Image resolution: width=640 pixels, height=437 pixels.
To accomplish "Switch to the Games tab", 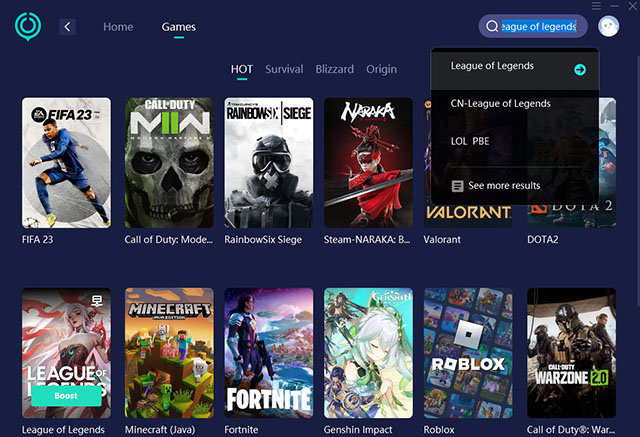I will (178, 27).
